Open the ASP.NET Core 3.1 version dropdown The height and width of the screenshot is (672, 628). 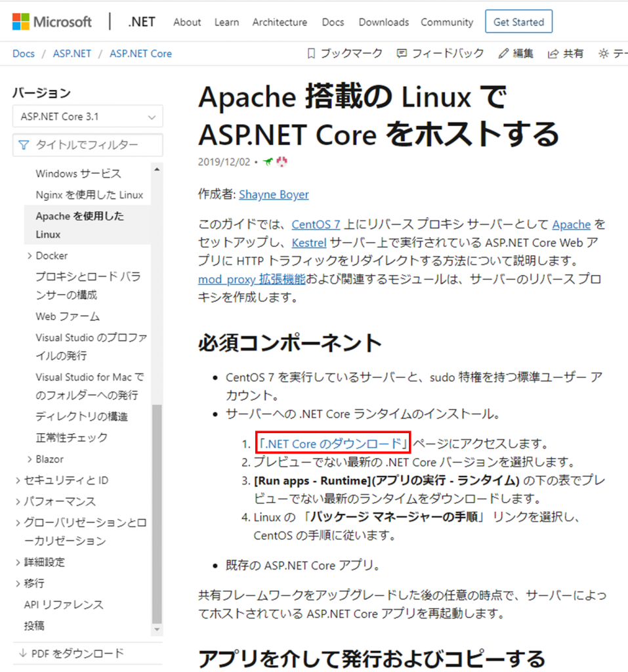point(87,117)
